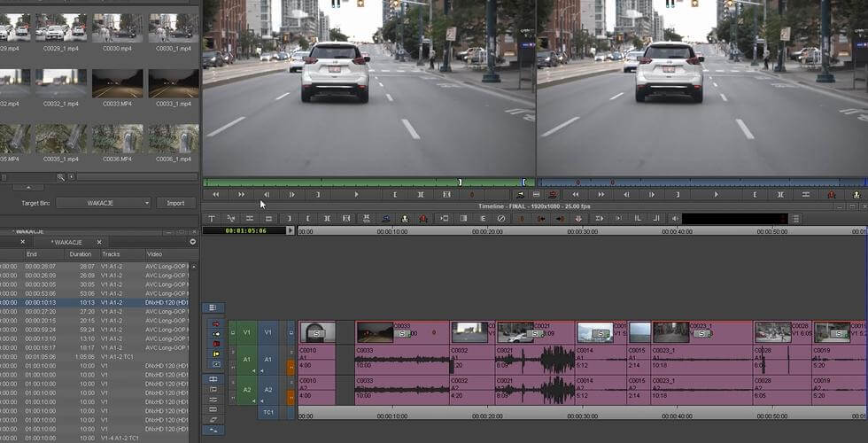
Task: Click the Play button under the source monitor
Action: pos(356,194)
